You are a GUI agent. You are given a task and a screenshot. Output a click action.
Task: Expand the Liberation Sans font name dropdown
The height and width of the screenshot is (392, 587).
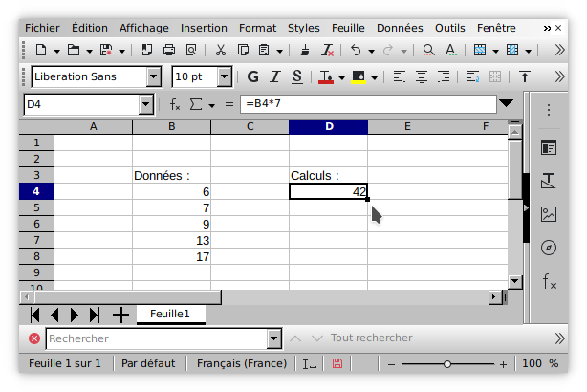click(x=153, y=76)
